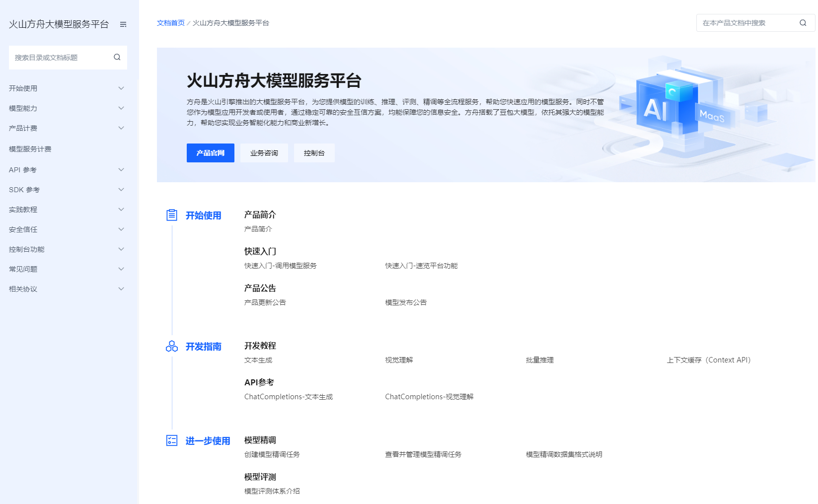Click the 模型评测 subsection title

pyautogui.click(x=260, y=477)
